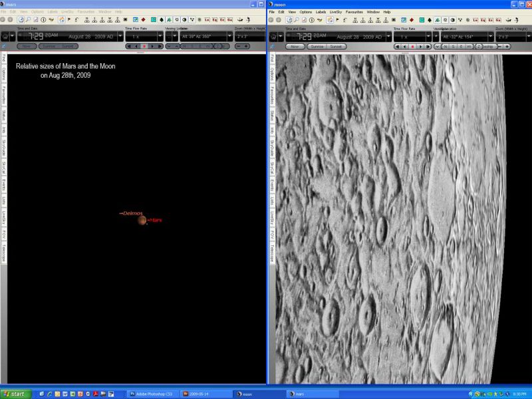Open the Events side tab in moon window

272,186
